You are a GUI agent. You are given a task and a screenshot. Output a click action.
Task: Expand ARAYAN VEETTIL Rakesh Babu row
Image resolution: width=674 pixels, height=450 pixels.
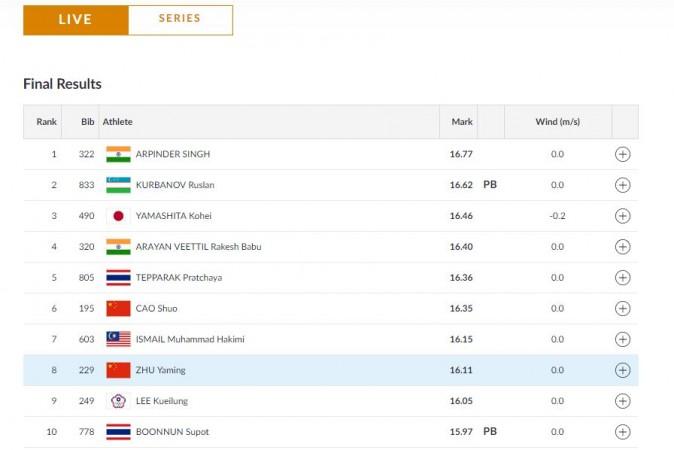[622, 247]
